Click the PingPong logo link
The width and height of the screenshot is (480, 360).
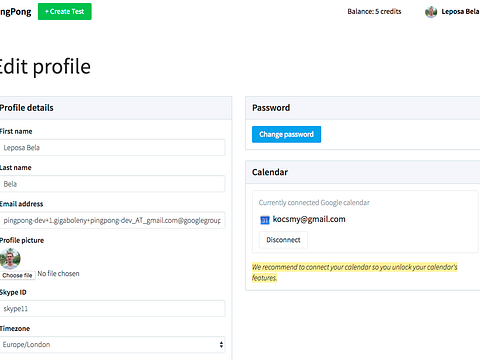tap(15, 12)
